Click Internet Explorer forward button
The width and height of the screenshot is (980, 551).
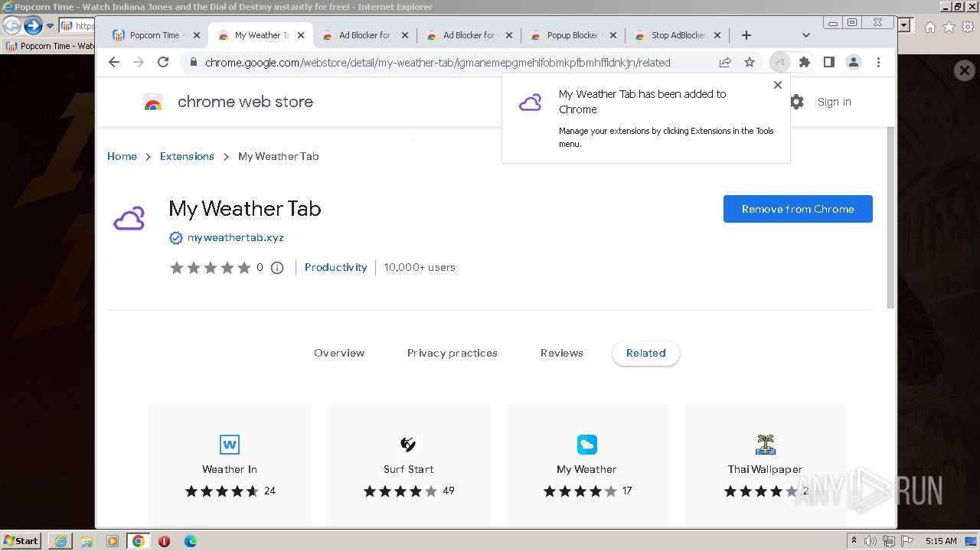click(x=33, y=25)
